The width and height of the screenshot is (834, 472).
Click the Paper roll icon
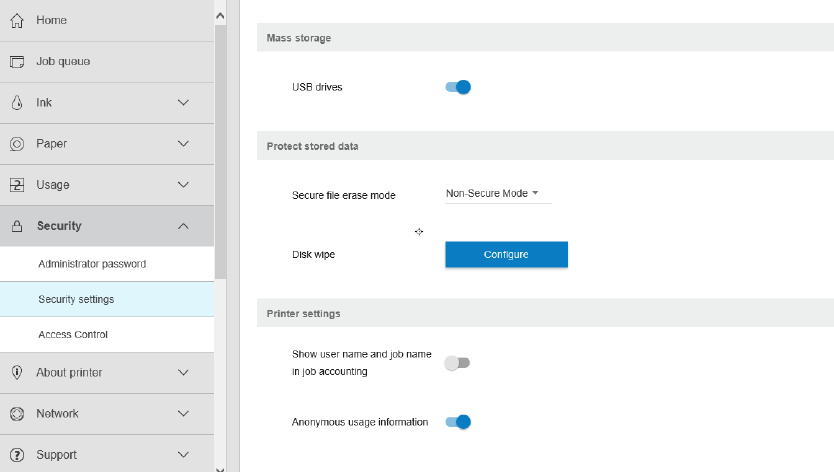click(17, 144)
